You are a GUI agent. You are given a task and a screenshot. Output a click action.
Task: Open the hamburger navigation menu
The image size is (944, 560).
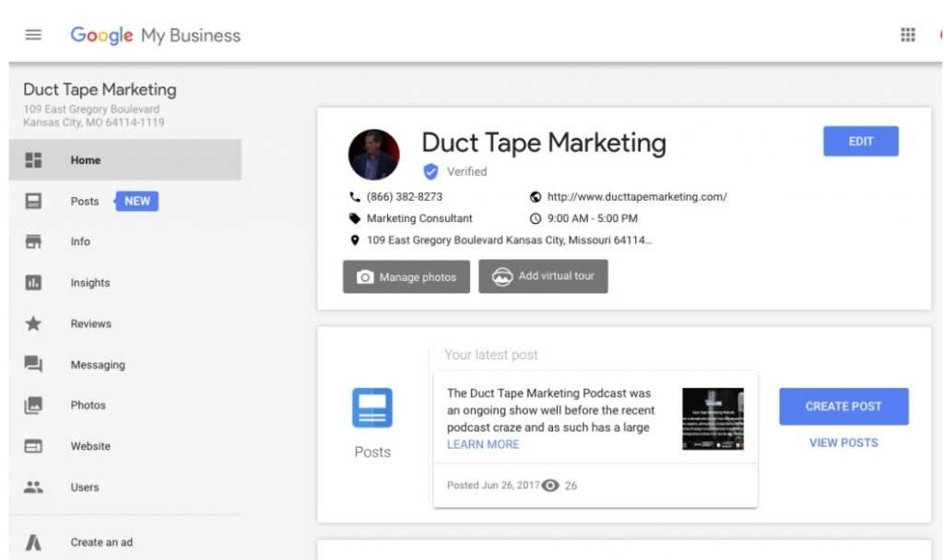click(33, 35)
